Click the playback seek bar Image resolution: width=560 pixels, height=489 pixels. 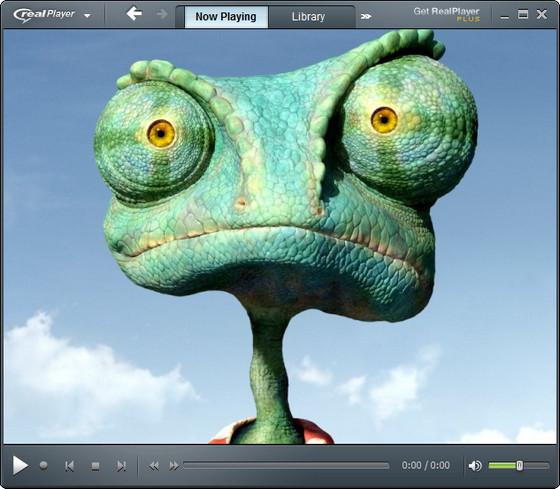(286, 465)
